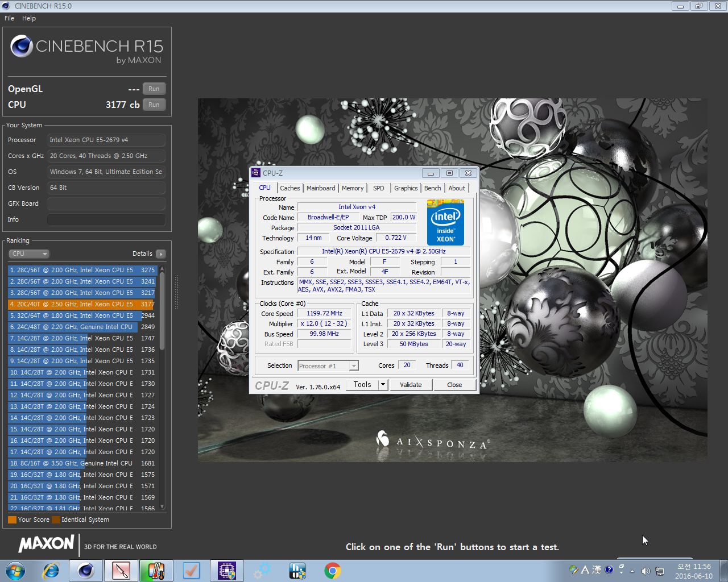Click the Your Score orange swatch
This screenshot has height=582, width=728.
(12, 519)
